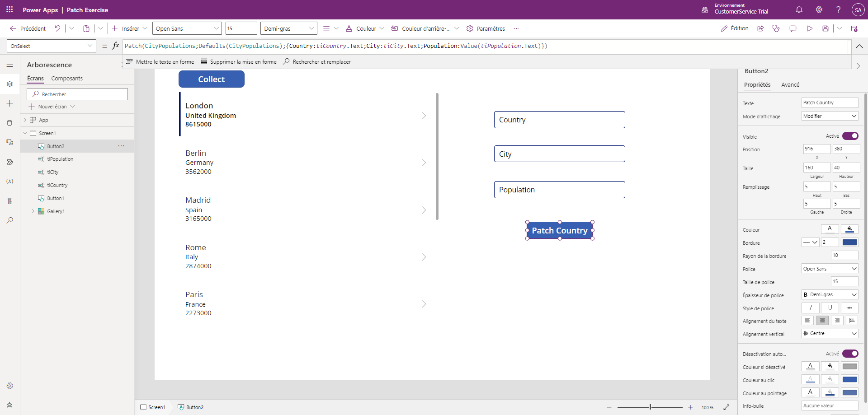
Task: Add a Nouvel écran
Action: click(x=52, y=107)
